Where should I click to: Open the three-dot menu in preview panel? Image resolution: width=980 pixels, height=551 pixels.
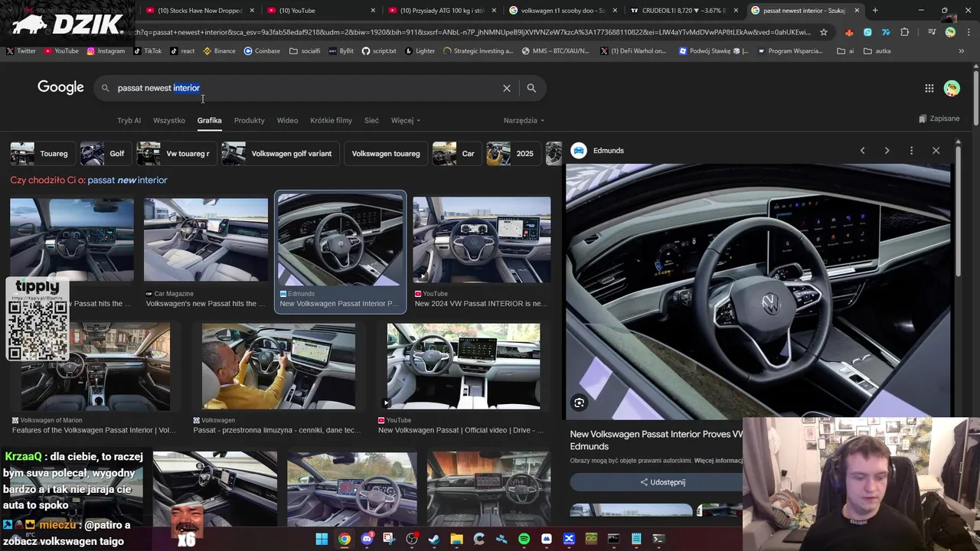tap(911, 151)
